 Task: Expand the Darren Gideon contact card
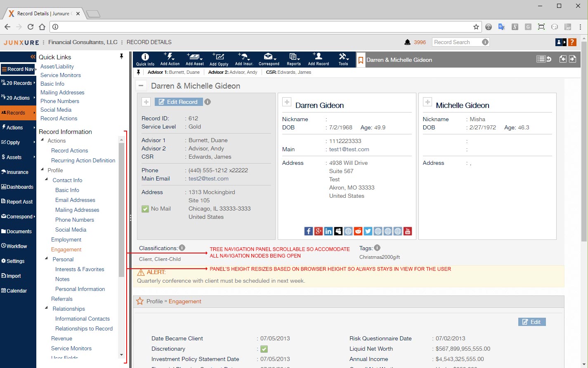[287, 102]
